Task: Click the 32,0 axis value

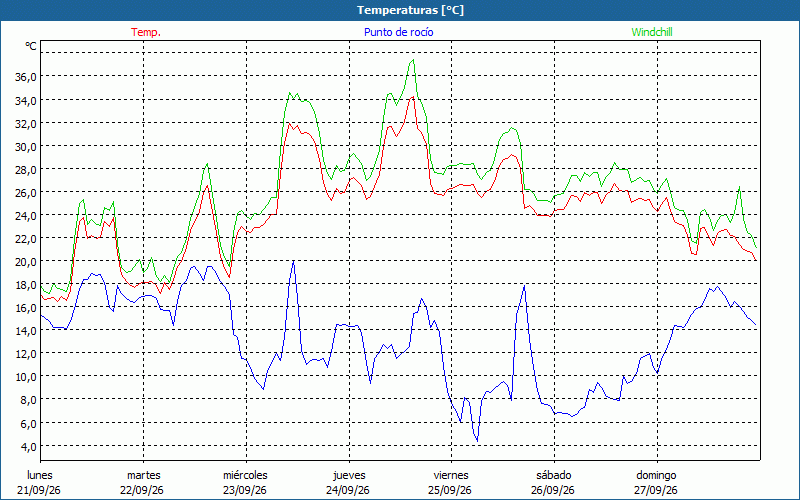Action: [x=26, y=123]
